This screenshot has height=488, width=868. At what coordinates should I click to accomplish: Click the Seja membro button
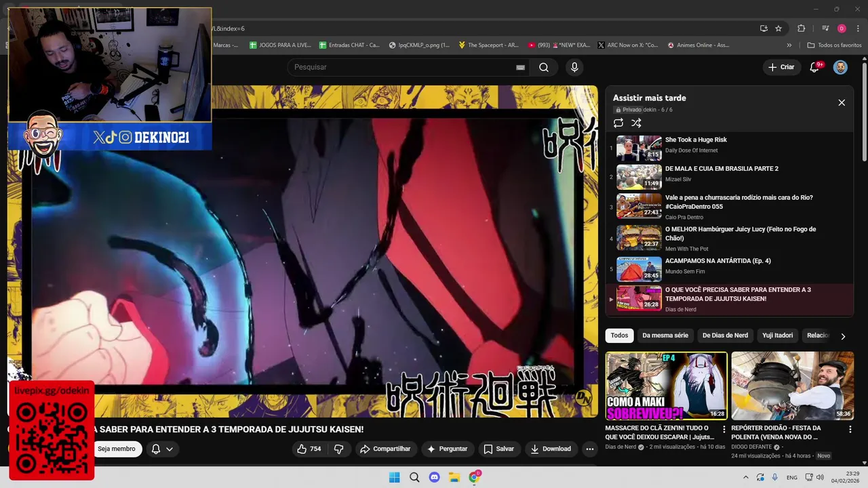[x=116, y=449]
